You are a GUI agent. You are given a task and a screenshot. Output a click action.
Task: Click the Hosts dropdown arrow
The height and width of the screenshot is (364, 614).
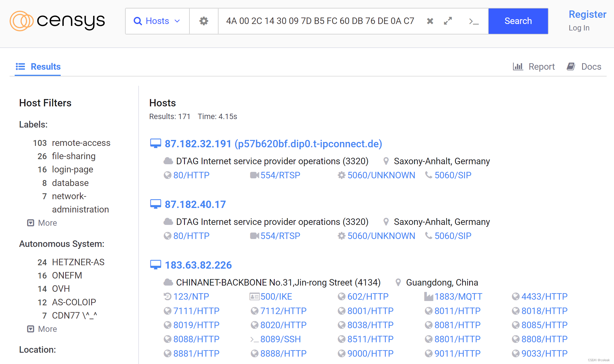click(177, 20)
